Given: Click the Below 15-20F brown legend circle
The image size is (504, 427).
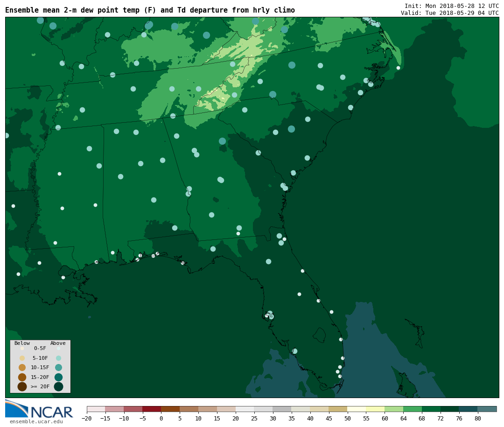Looking at the screenshot, I should [22, 377].
